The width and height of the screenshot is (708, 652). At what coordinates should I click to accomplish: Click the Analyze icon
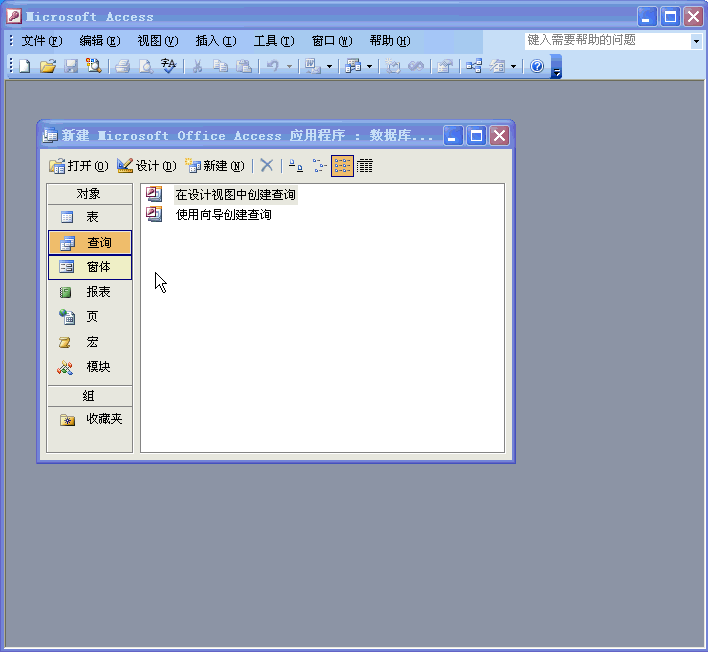(x=353, y=66)
